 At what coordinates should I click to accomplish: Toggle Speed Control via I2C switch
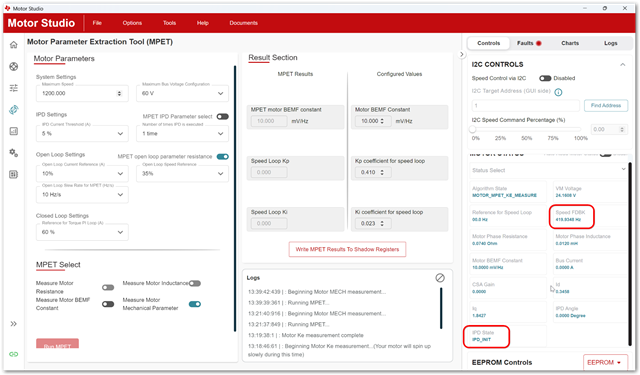point(545,78)
